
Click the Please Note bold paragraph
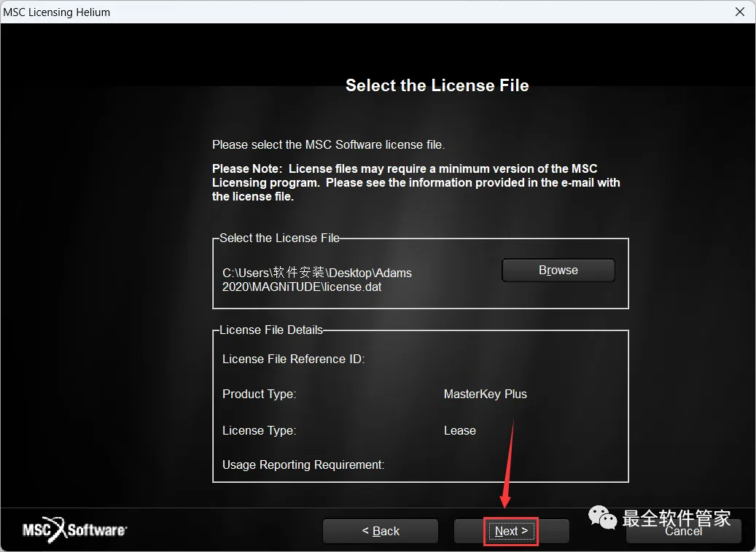(416, 183)
